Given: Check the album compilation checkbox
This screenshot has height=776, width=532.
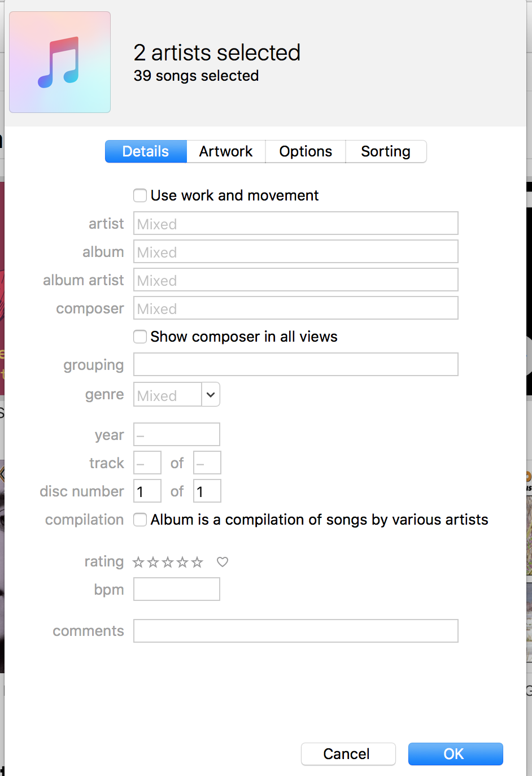Looking at the screenshot, I should pyautogui.click(x=140, y=520).
